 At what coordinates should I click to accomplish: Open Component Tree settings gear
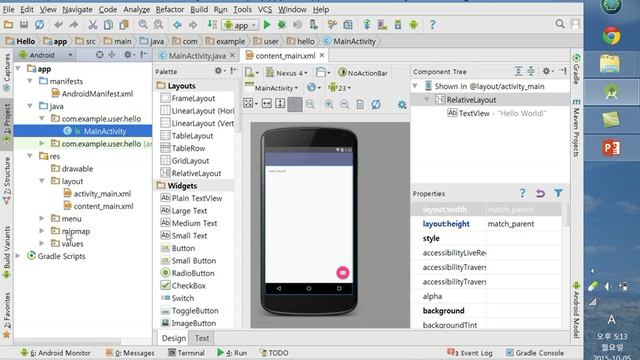tap(546, 71)
